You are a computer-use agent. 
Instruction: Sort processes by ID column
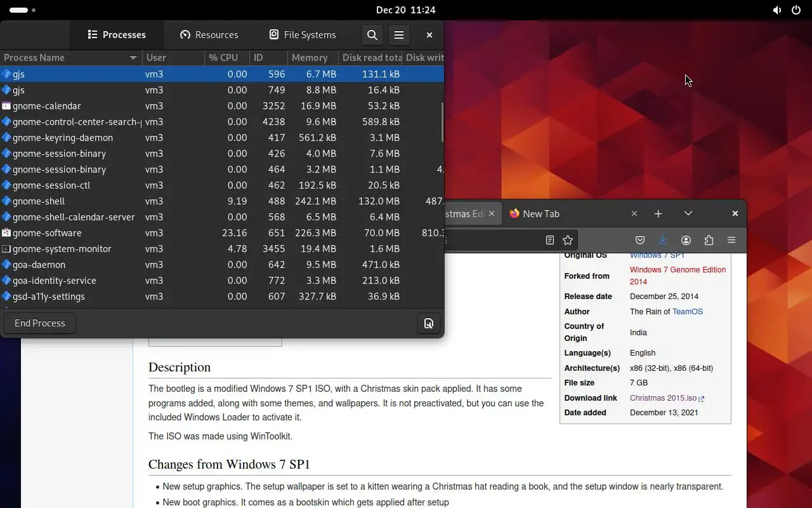click(x=268, y=58)
